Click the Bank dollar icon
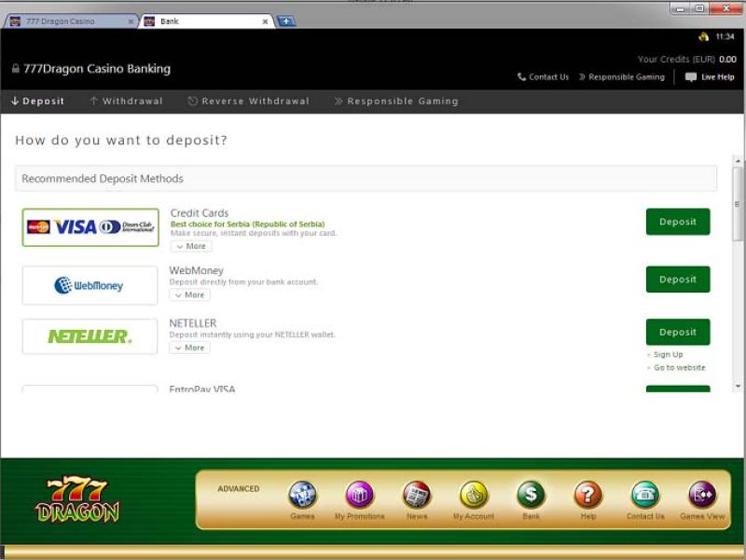 point(531,495)
